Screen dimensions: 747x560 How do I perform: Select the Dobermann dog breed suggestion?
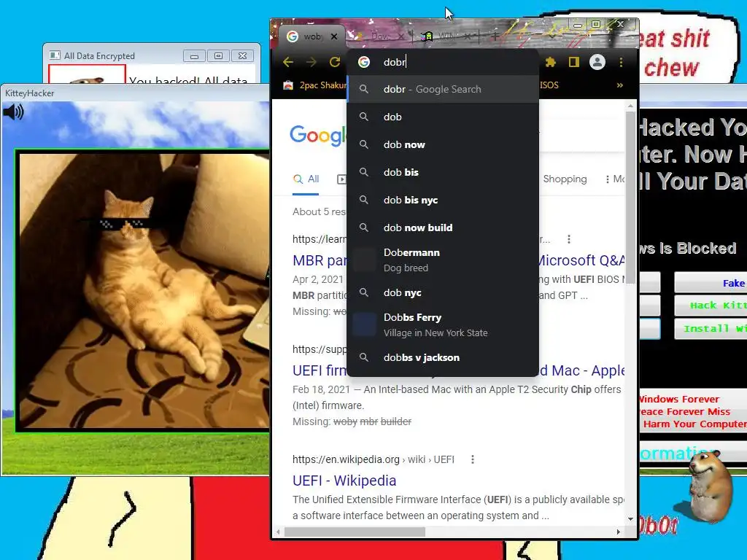click(x=443, y=260)
